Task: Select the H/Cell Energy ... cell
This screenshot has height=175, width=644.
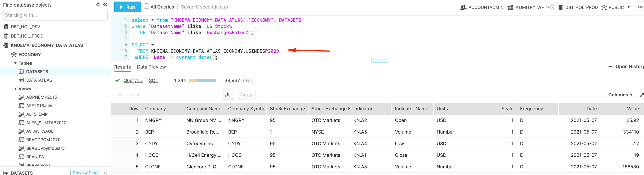Action: [x=204, y=155]
